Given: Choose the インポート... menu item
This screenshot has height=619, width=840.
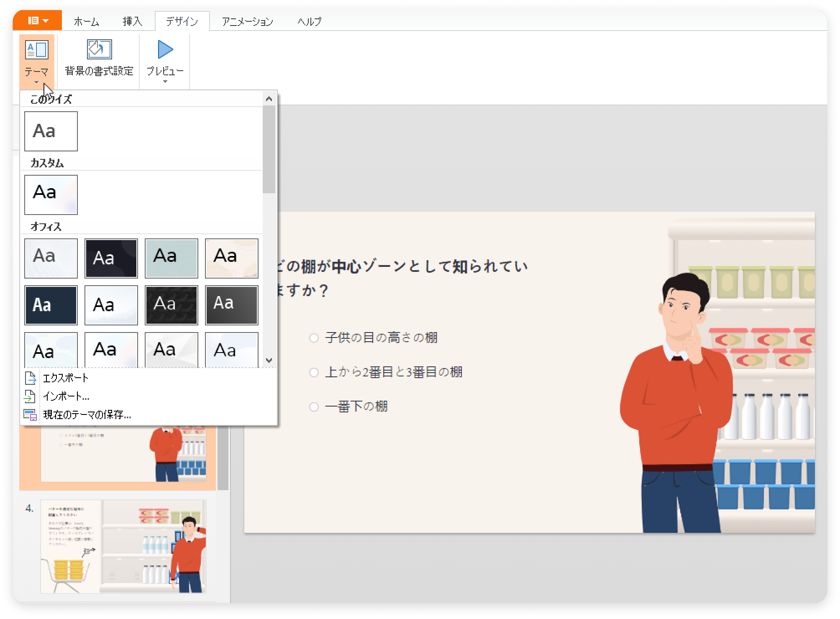Looking at the screenshot, I should pyautogui.click(x=149, y=396).
